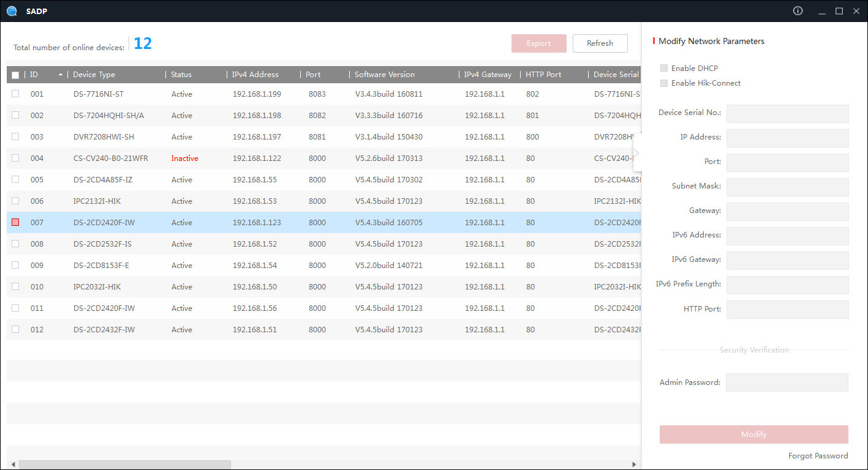Check the box for device 010
868x470 pixels.
(x=15, y=286)
